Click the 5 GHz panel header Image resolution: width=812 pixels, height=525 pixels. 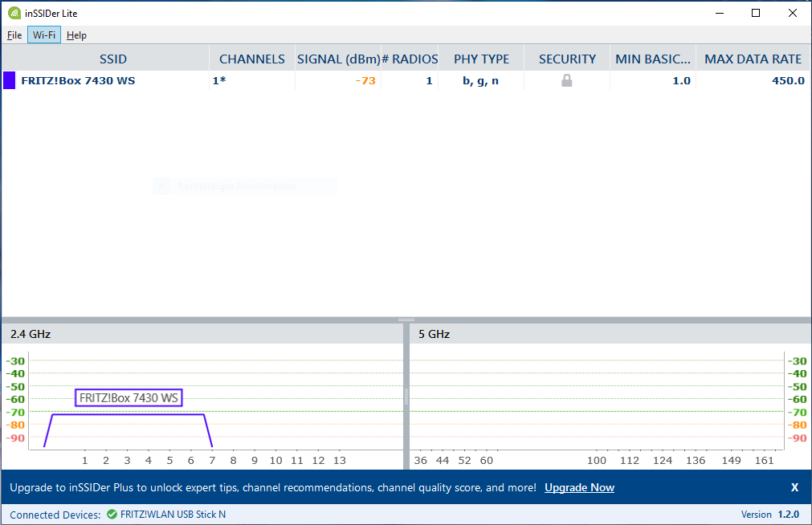pyautogui.click(x=610, y=334)
